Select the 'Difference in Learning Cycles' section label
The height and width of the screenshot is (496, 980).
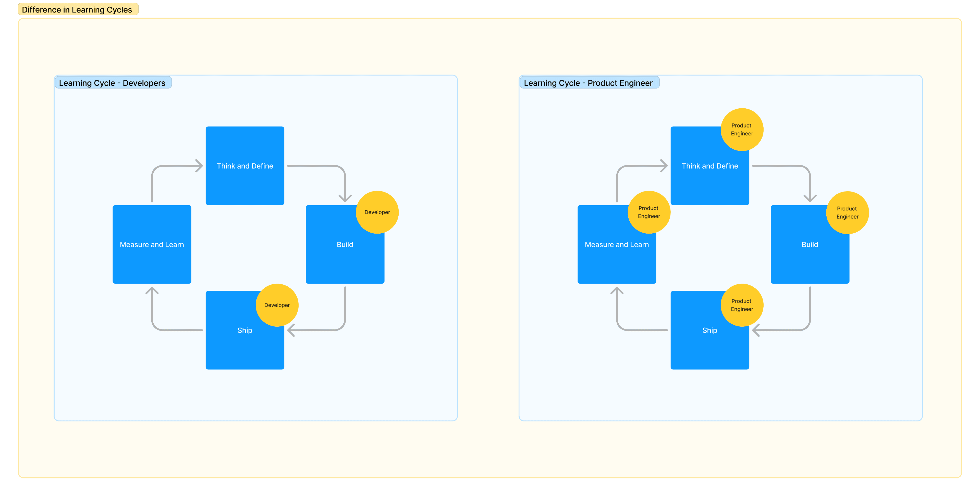click(78, 9)
